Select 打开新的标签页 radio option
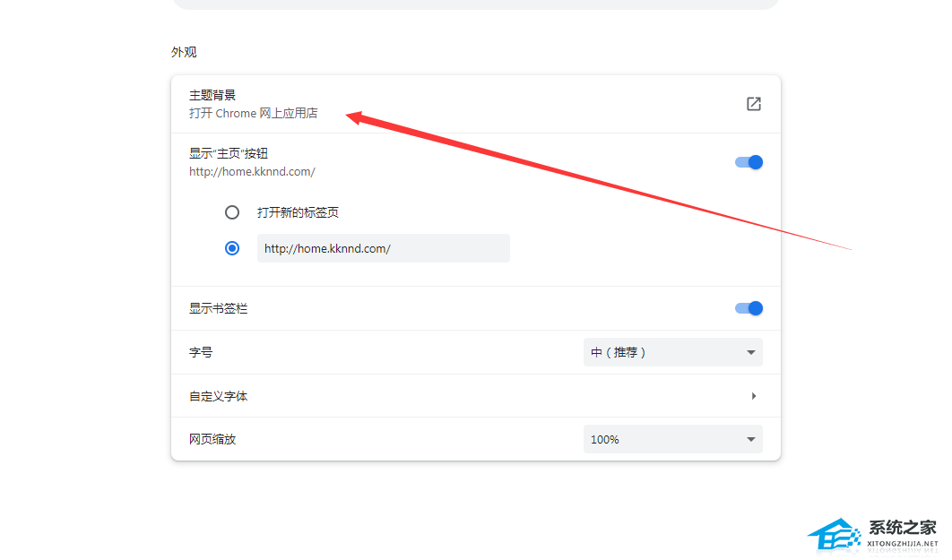The height and width of the screenshot is (560, 952). click(x=232, y=212)
